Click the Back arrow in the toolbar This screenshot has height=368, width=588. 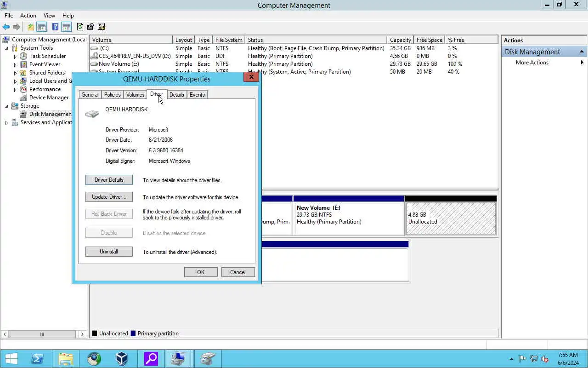point(6,27)
